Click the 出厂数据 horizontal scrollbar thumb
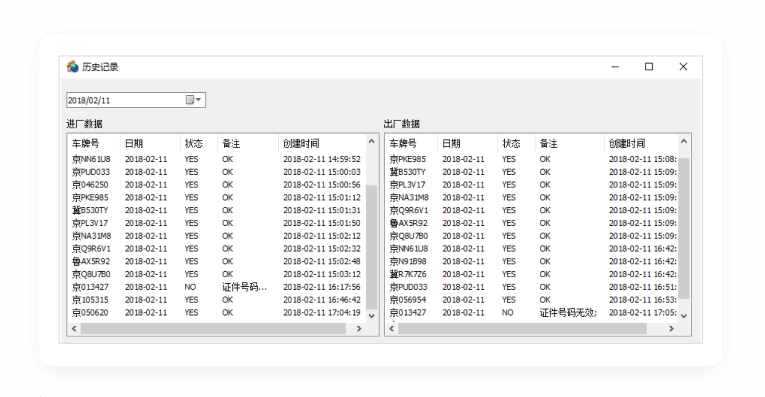 point(523,329)
